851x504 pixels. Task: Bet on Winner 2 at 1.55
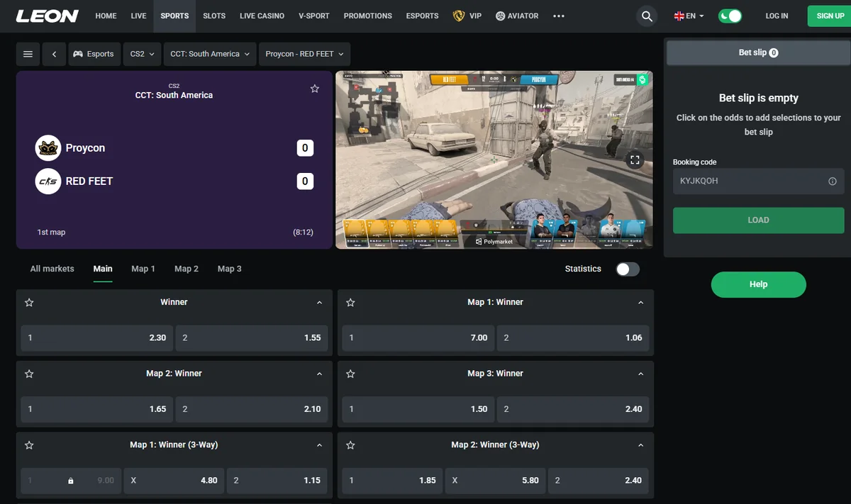252,338
